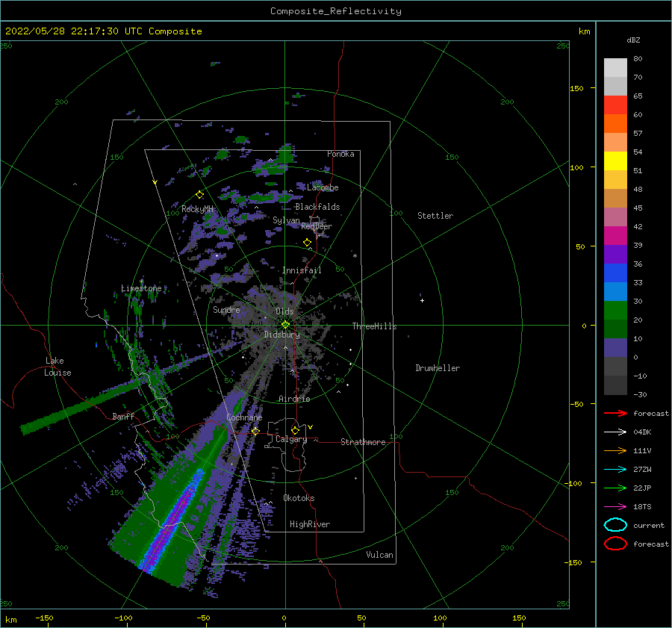
Task: Select the 30 dBZ light blue swatch
Action: coord(615,291)
